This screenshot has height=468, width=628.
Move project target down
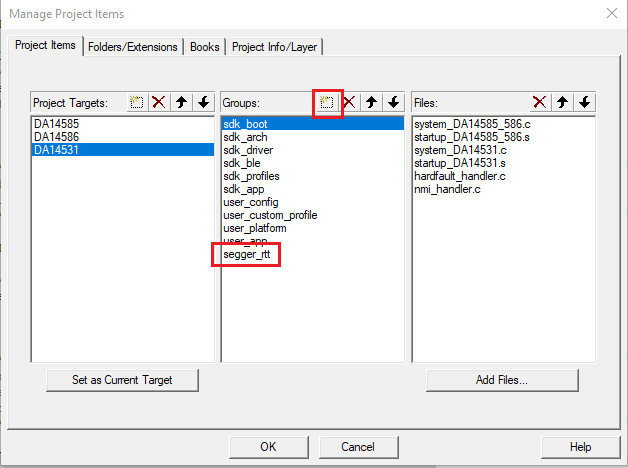click(x=203, y=102)
